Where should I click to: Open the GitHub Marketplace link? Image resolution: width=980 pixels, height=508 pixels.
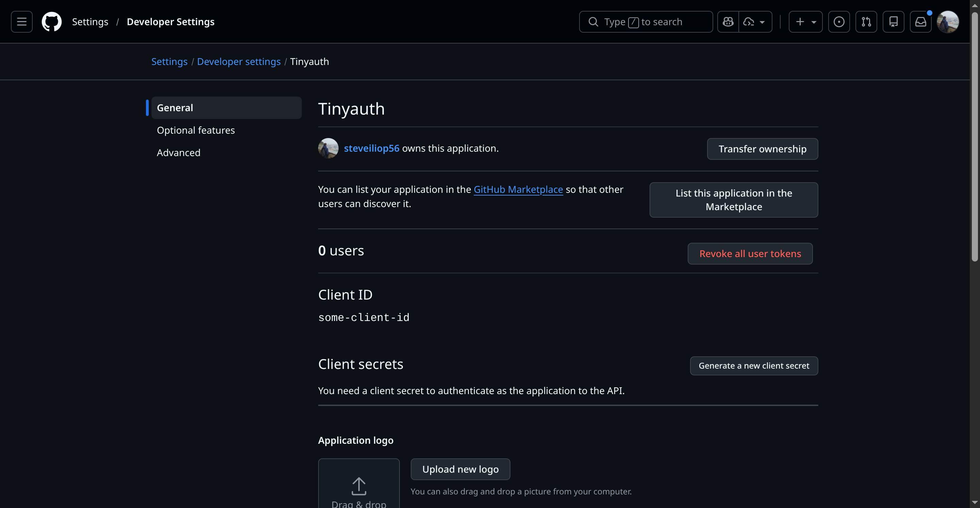pyautogui.click(x=518, y=189)
